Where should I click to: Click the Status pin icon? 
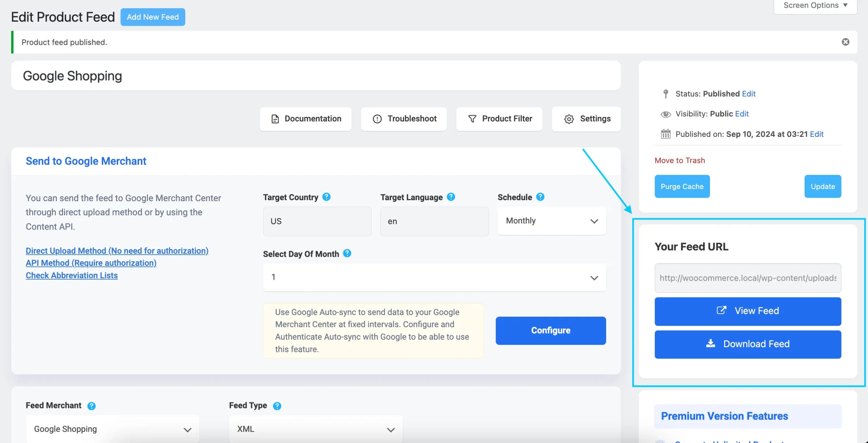(666, 94)
